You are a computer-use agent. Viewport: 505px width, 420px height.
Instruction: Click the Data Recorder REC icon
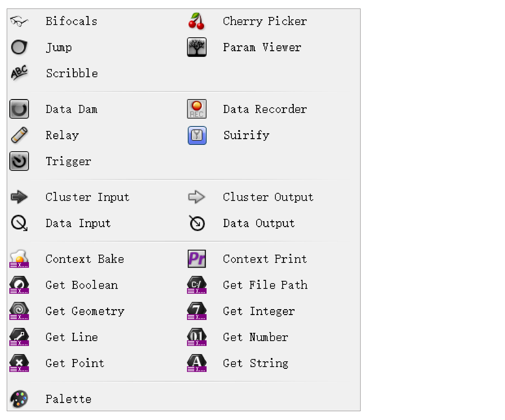196,109
